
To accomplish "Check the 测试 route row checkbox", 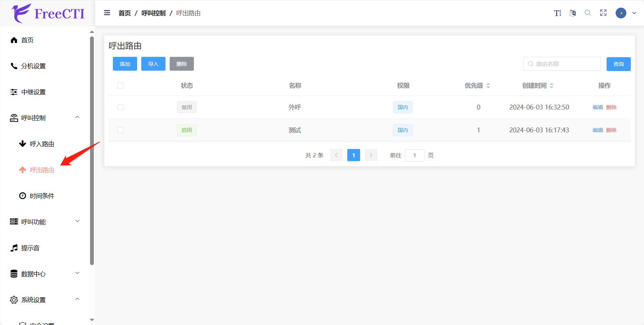I will click(x=120, y=130).
